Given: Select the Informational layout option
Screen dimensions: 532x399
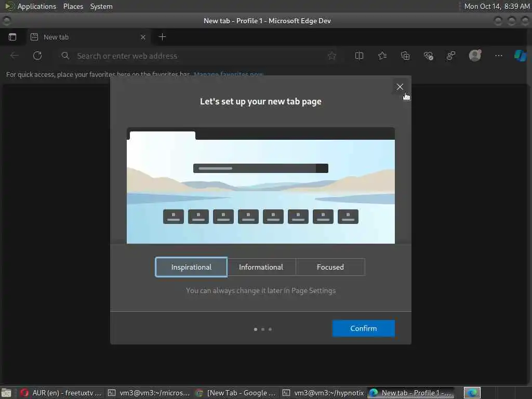Looking at the screenshot, I should [261, 267].
